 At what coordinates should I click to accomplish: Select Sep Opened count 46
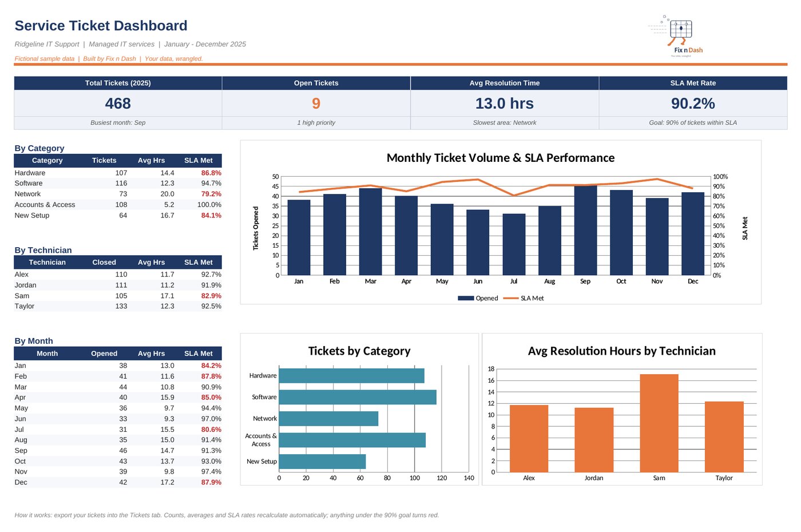123,451
